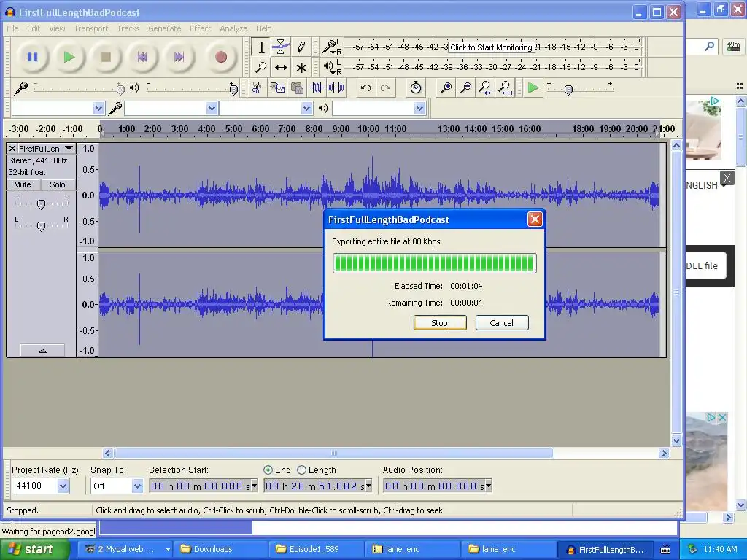Select the Envelope tool
Screen dimensions: 747x560
[x=281, y=47]
